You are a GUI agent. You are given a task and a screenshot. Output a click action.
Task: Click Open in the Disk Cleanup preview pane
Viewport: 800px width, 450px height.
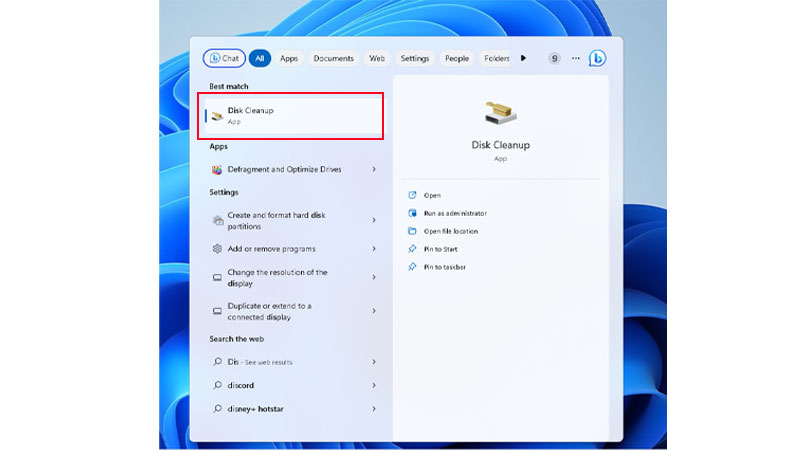[x=432, y=195]
